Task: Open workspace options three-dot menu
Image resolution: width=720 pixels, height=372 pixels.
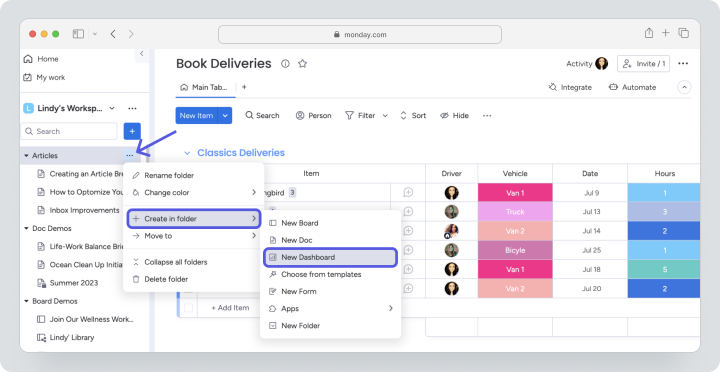Action: [x=132, y=108]
